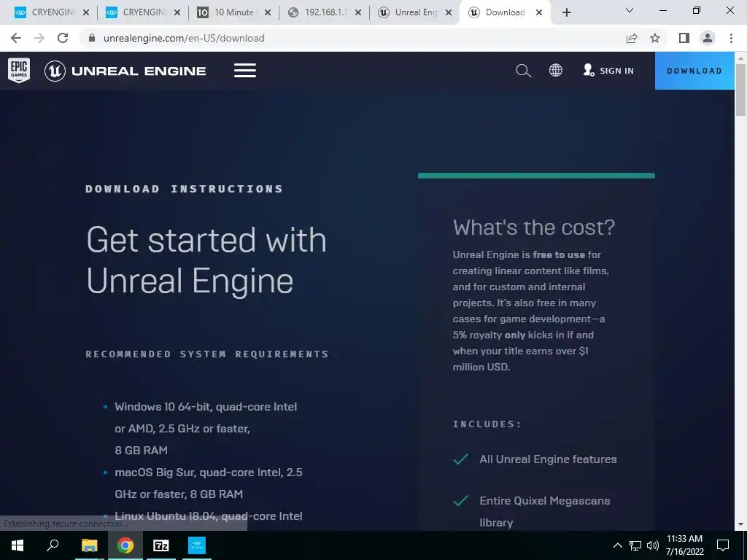This screenshot has height=560, width=747.
Task: Open the tab search dropdown
Action: [630, 10]
